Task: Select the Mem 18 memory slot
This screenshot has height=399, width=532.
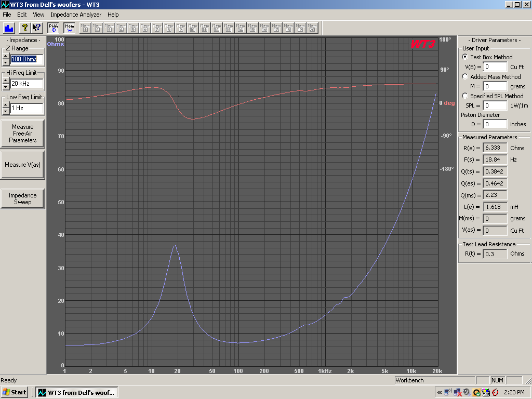Action: click(x=288, y=28)
